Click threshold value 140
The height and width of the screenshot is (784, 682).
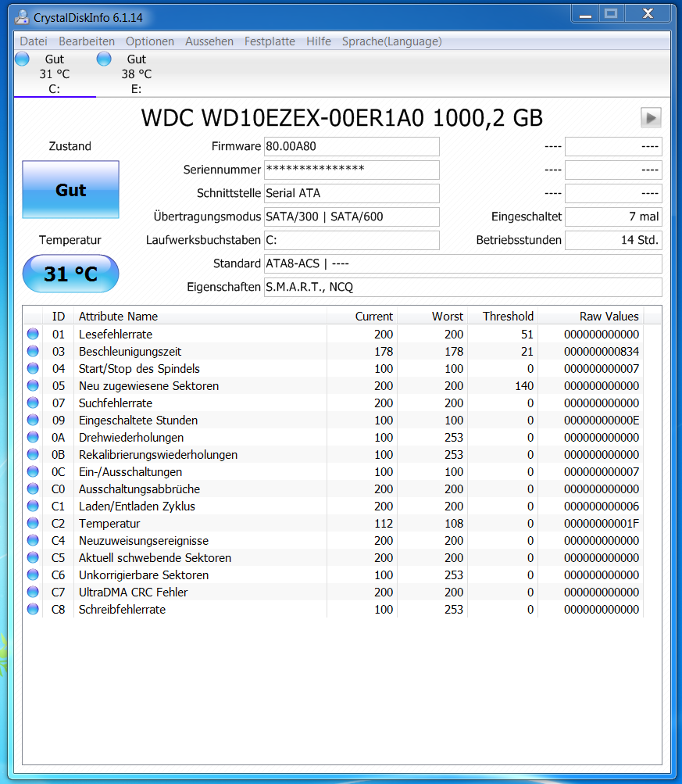[524, 386]
